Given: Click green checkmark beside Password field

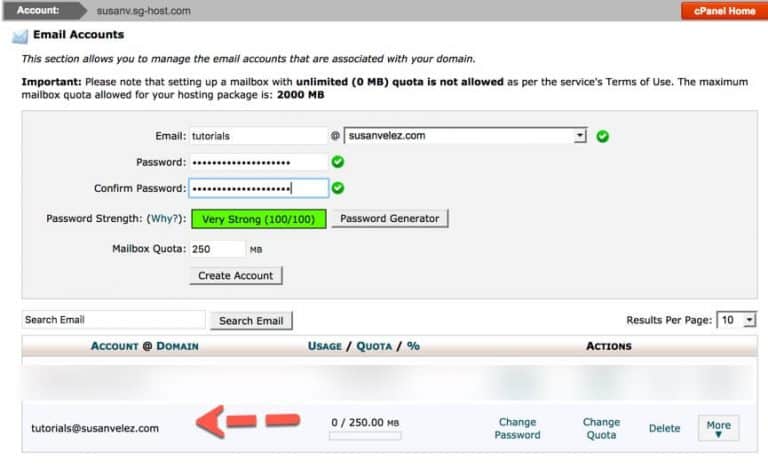Looking at the screenshot, I should coord(338,161).
